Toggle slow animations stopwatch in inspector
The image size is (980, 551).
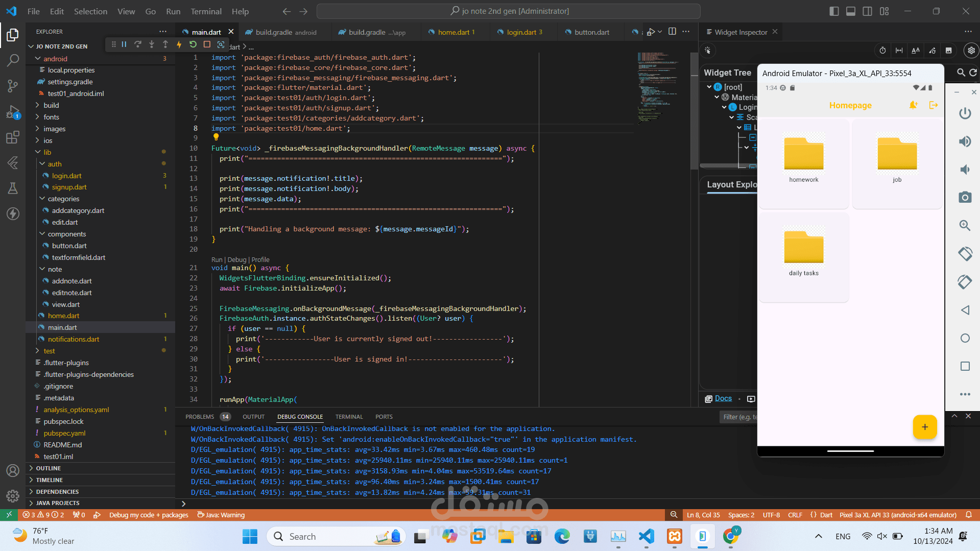[882, 50]
